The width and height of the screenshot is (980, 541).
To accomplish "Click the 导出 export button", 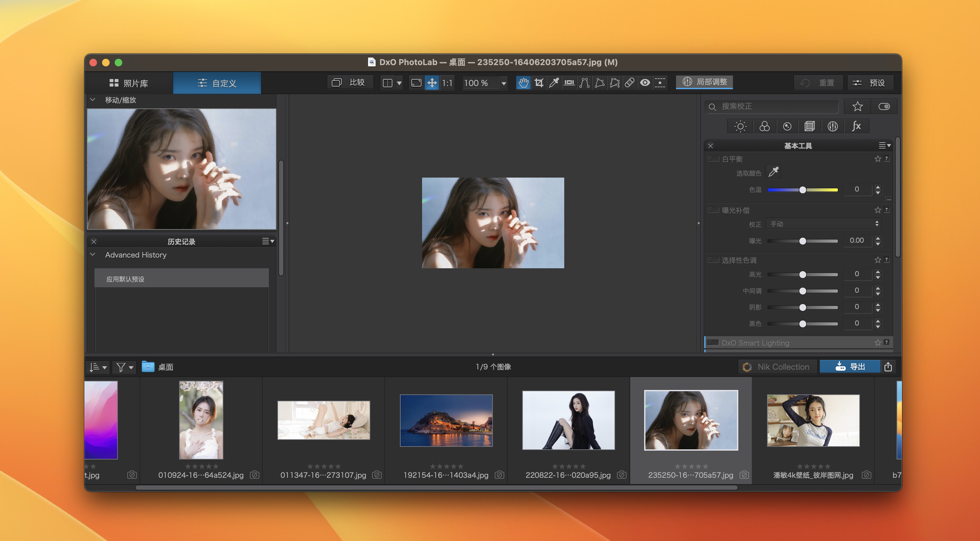I will tap(850, 367).
